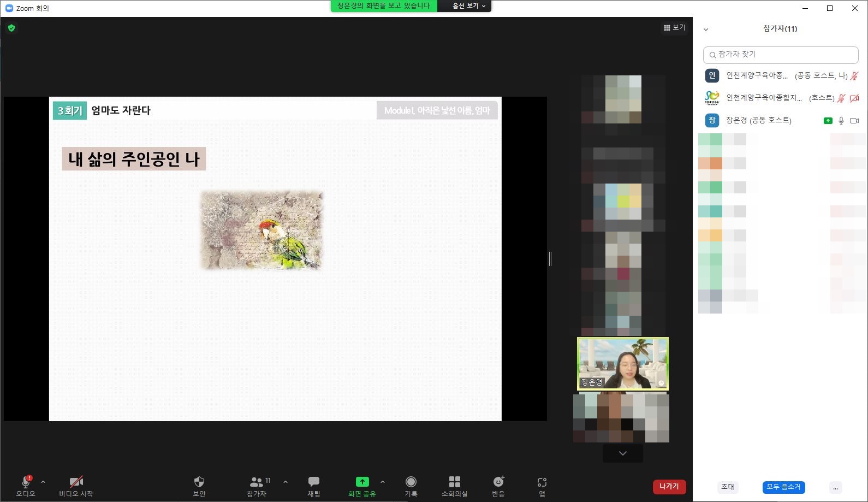Click the 참가자 찾기 search field
The width and height of the screenshot is (868, 502).
pos(781,55)
